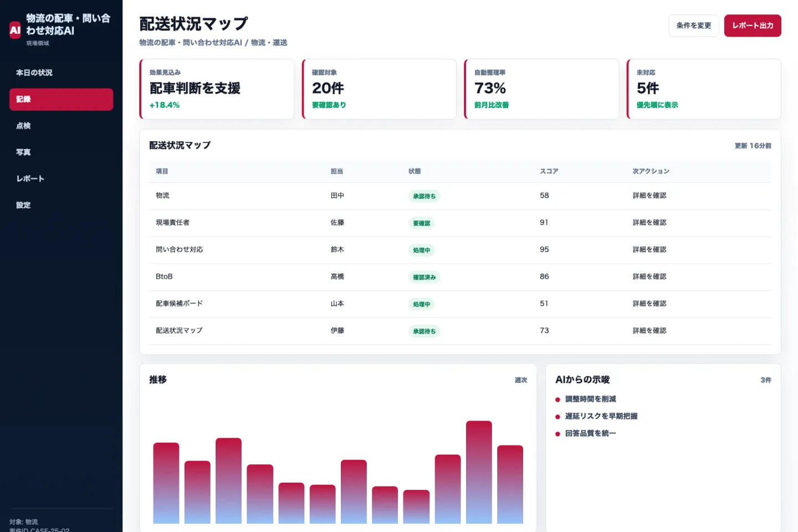Click the 条件を変更 button
The height and width of the screenshot is (532, 798).
point(693,25)
